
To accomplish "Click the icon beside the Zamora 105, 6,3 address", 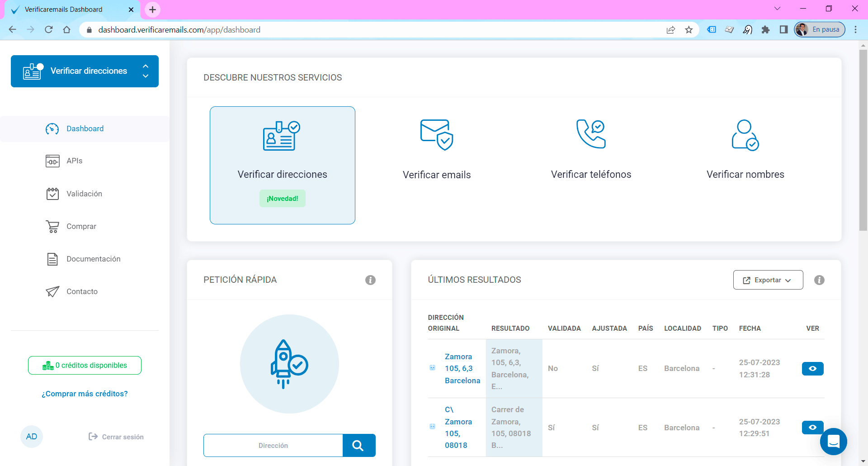I will coord(433,368).
